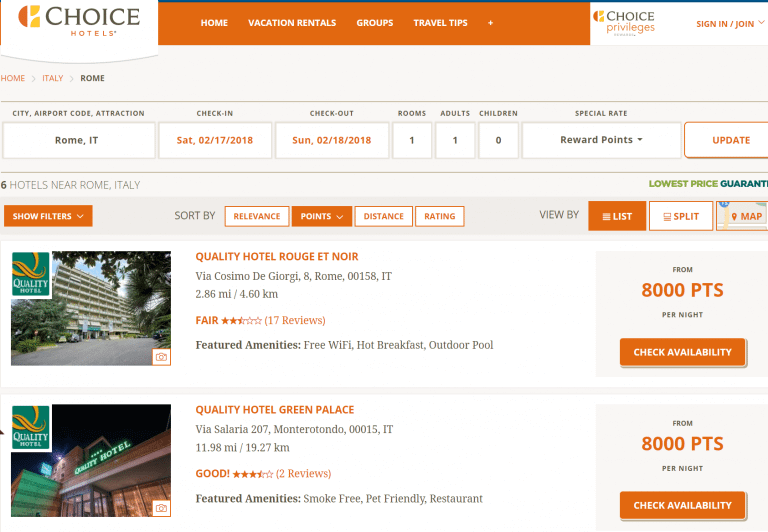Open Groups menu item
The width and height of the screenshot is (768, 532).
(x=375, y=23)
